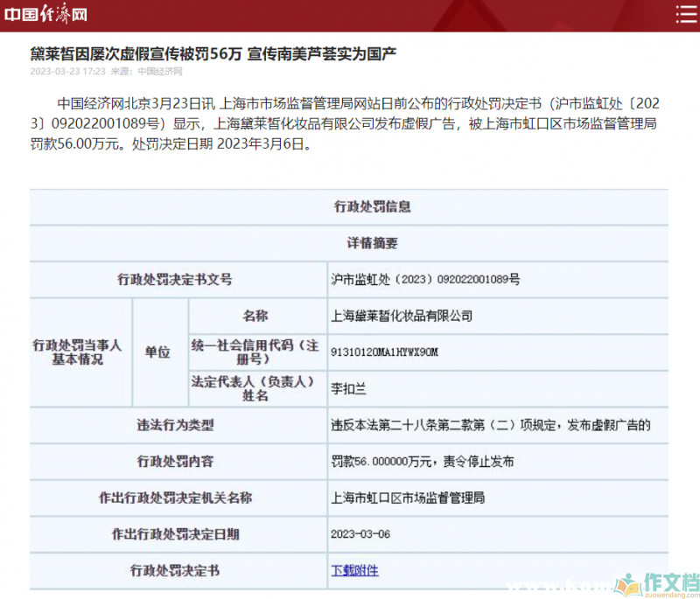Click the 行政处罚信息 table header
This screenshot has width=700, height=599.
point(349,207)
